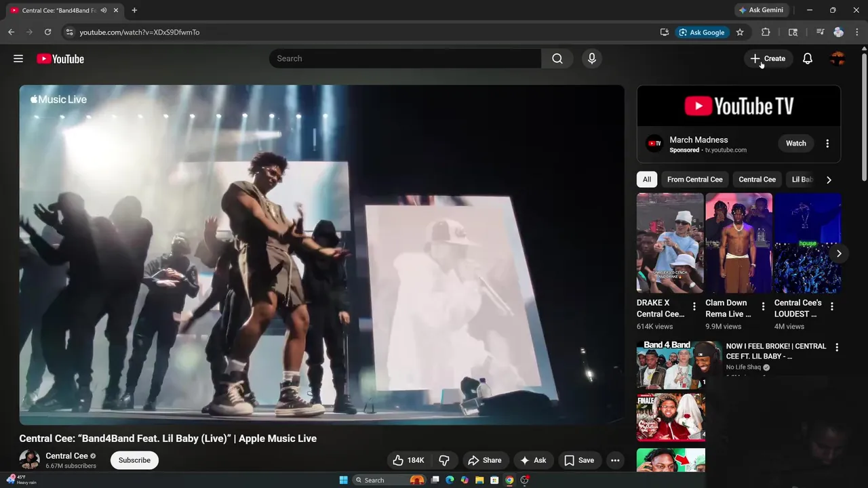Save the video to a playlist
The height and width of the screenshot is (488, 868).
(579, 460)
